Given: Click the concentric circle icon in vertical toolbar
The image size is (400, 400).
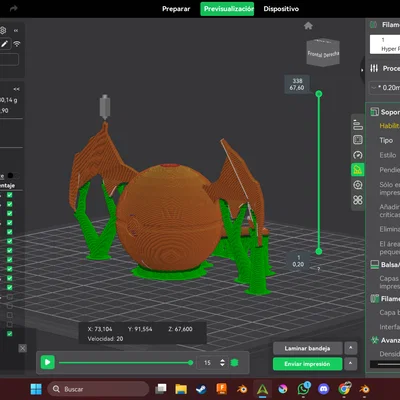Looking at the screenshot, I should pyautogui.click(x=358, y=185).
